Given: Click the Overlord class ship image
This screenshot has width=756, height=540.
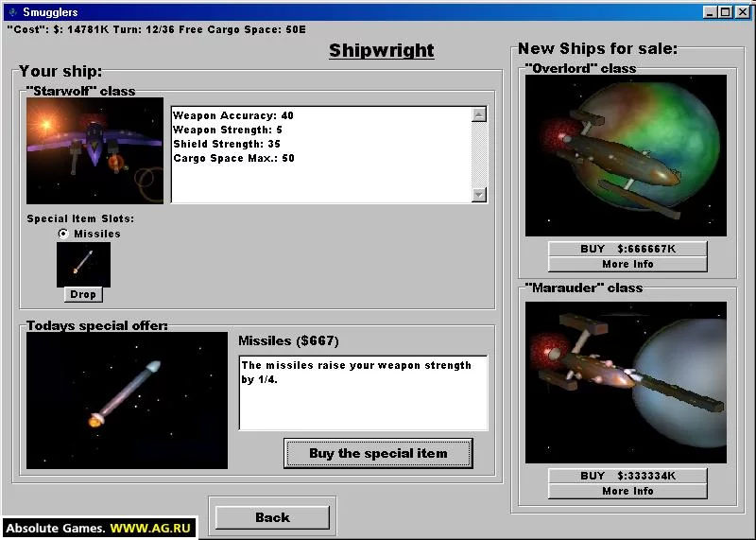Looking at the screenshot, I should 626,156.
